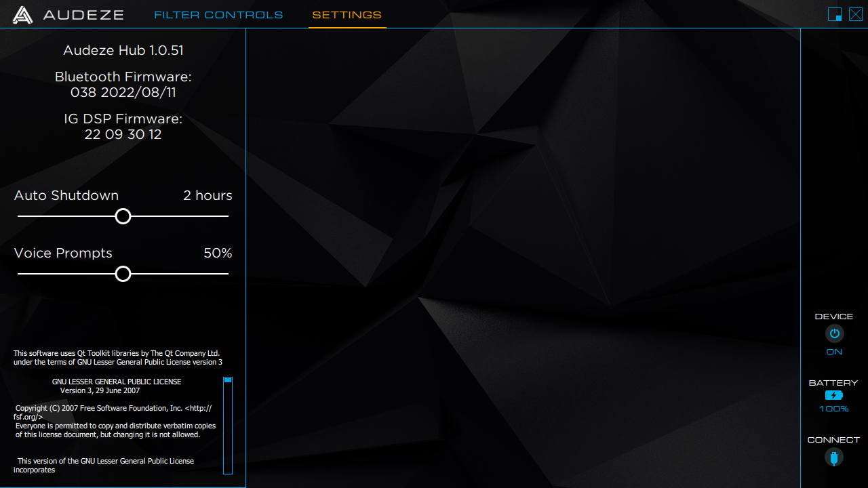868x488 pixels.
Task: Click the 50% voice prompts value
Action: 218,253
